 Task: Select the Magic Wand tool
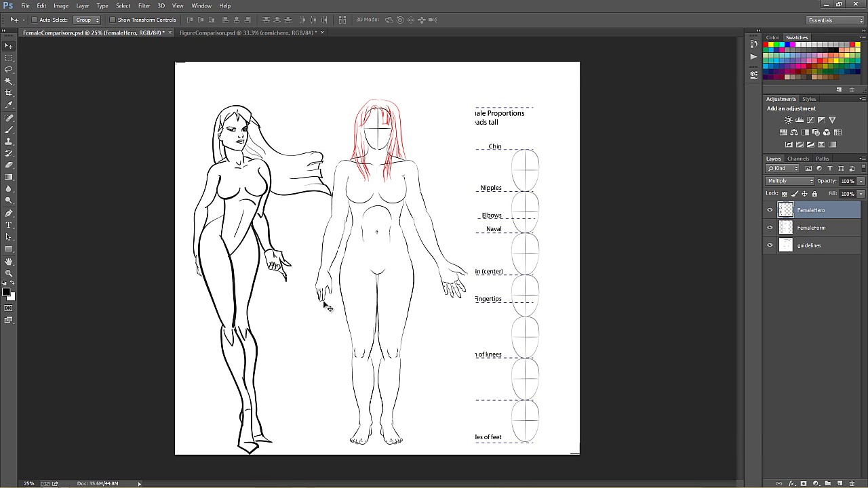[9, 81]
